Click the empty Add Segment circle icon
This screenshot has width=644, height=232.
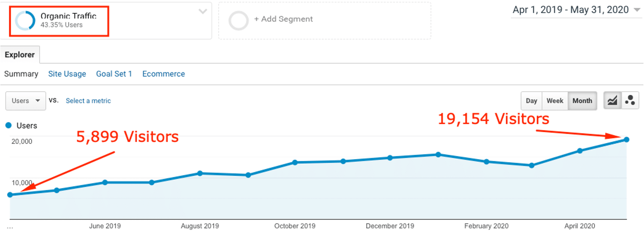point(238,20)
